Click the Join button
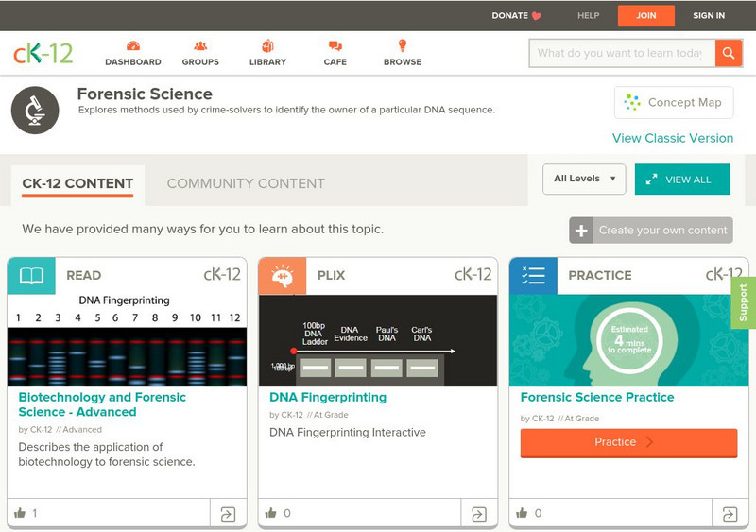This screenshot has width=756, height=532. (646, 16)
